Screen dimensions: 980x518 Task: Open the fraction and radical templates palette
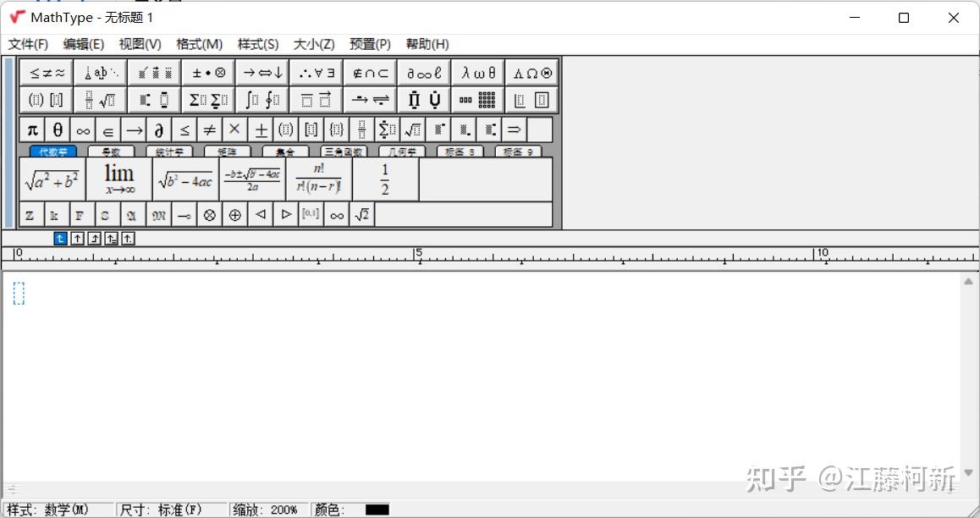pyautogui.click(x=100, y=99)
